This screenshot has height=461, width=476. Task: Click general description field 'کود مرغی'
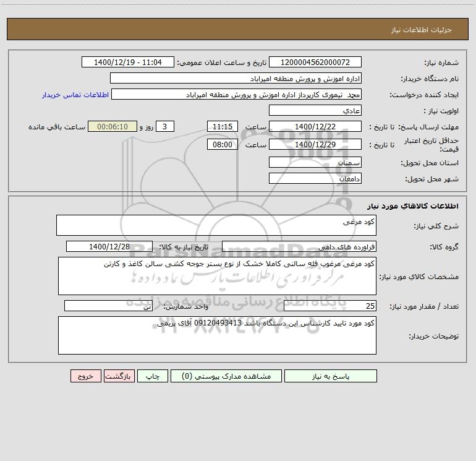[x=216, y=225]
